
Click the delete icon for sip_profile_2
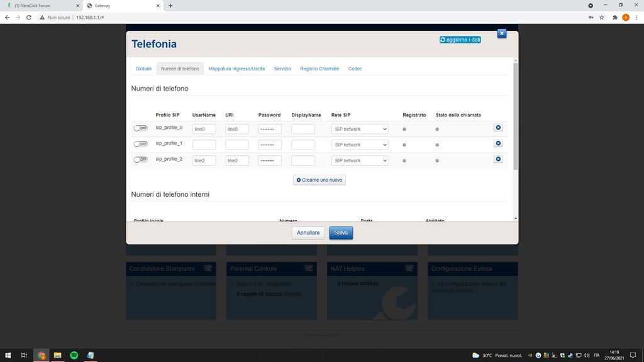[x=498, y=159]
